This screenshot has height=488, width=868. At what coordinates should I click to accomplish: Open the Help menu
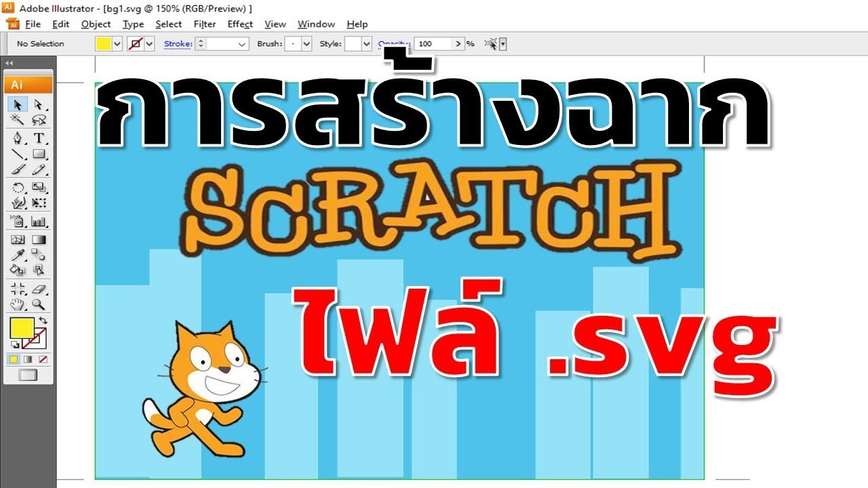coord(357,24)
